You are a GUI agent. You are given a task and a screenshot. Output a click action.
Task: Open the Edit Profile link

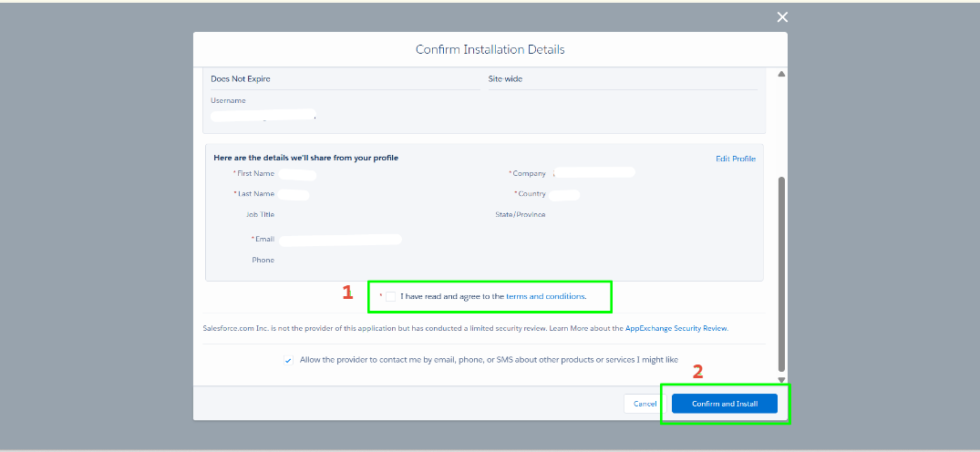(735, 159)
